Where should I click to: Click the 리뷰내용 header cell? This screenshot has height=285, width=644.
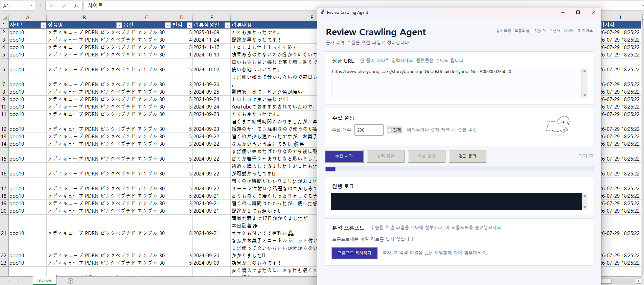pyautogui.click(x=274, y=25)
